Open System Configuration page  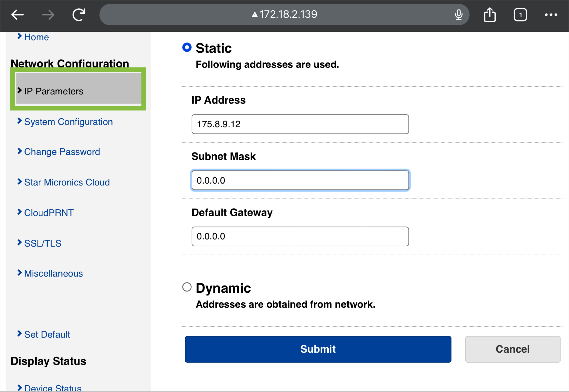point(68,122)
